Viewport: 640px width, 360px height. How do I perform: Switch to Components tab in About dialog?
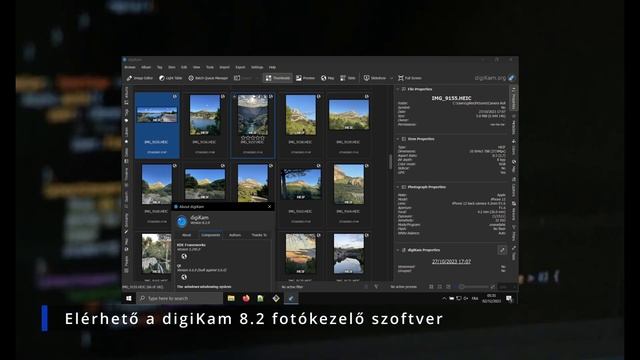click(211, 235)
